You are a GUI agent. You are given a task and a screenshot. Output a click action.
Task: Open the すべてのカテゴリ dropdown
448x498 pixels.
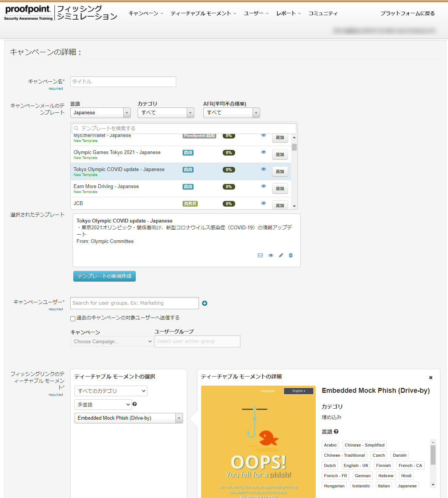pyautogui.click(x=111, y=391)
